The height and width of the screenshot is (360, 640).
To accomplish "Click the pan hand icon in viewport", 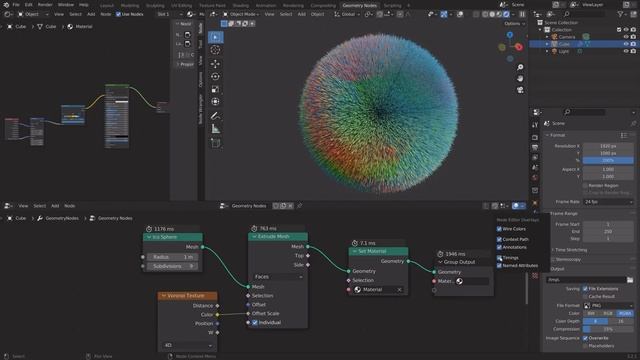I will (x=520, y=78).
